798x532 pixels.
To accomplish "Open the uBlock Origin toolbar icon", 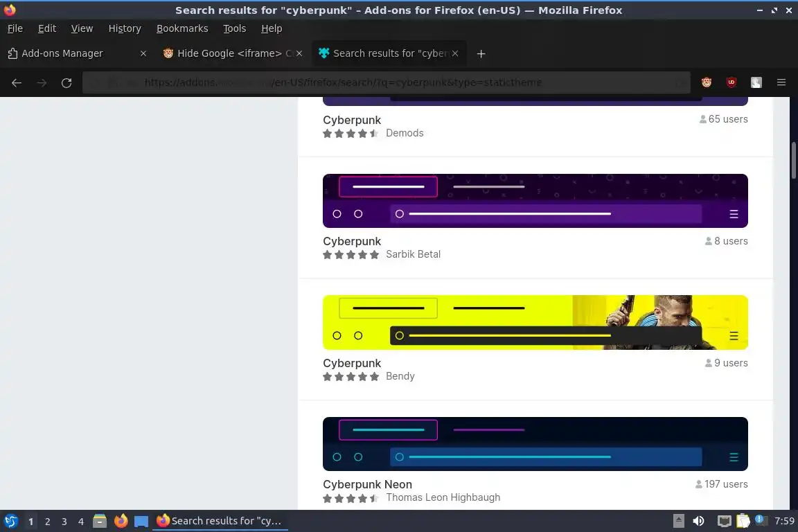I will [731, 82].
